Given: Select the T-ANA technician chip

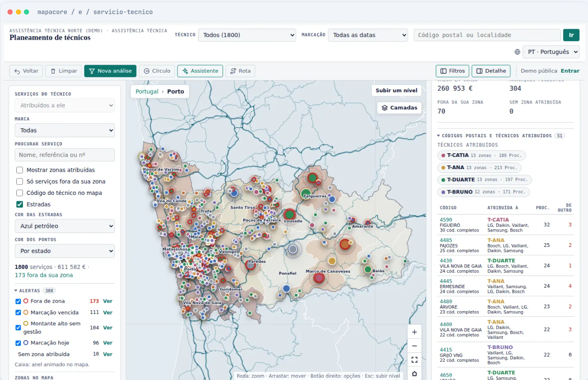Looking at the screenshot, I should pos(479,168).
